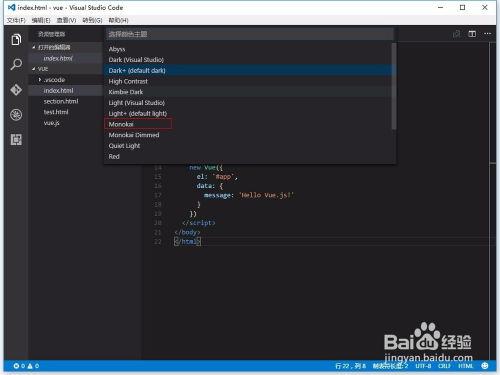Click the color theme search input field

(250, 34)
